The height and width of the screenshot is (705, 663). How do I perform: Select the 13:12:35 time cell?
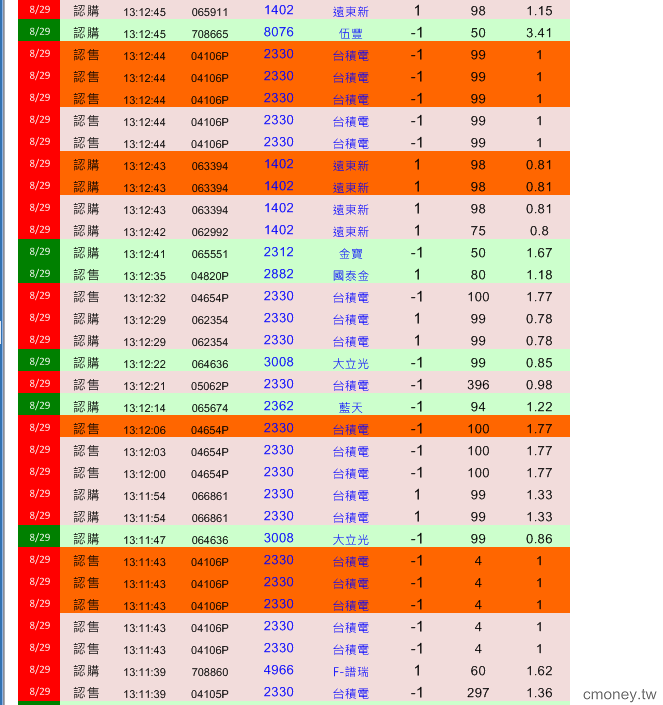tap(144, 276)
